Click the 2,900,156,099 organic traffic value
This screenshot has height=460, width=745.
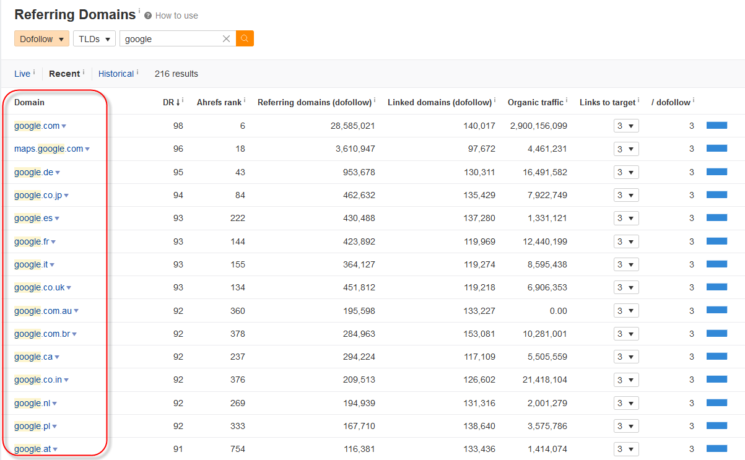click(x=538, y=126)
